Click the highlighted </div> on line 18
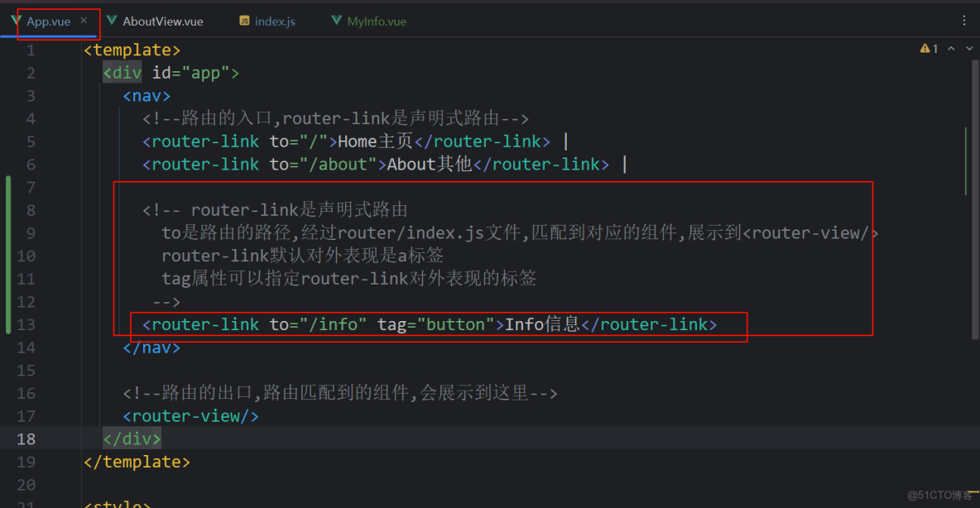The height and width of the screenshot is (508, 980). (131, 439)
